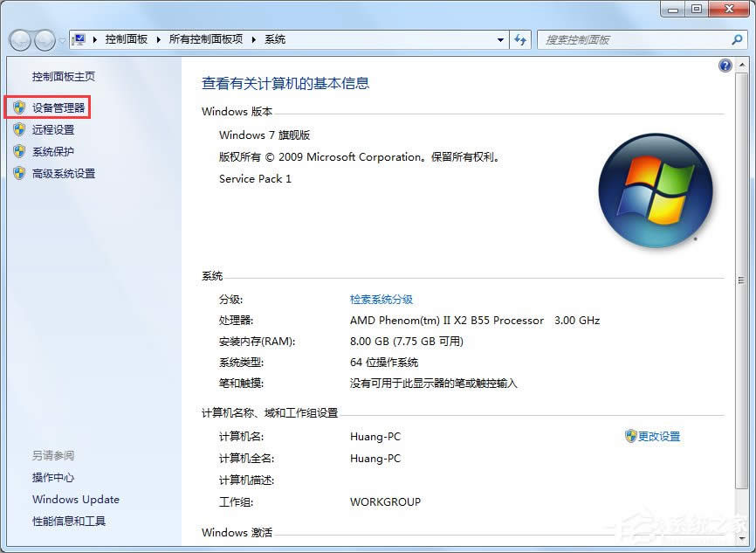This screenshot has height=553, width=756.
Task: Click the shield icon next to 远程设置
Action: (19, 129)
